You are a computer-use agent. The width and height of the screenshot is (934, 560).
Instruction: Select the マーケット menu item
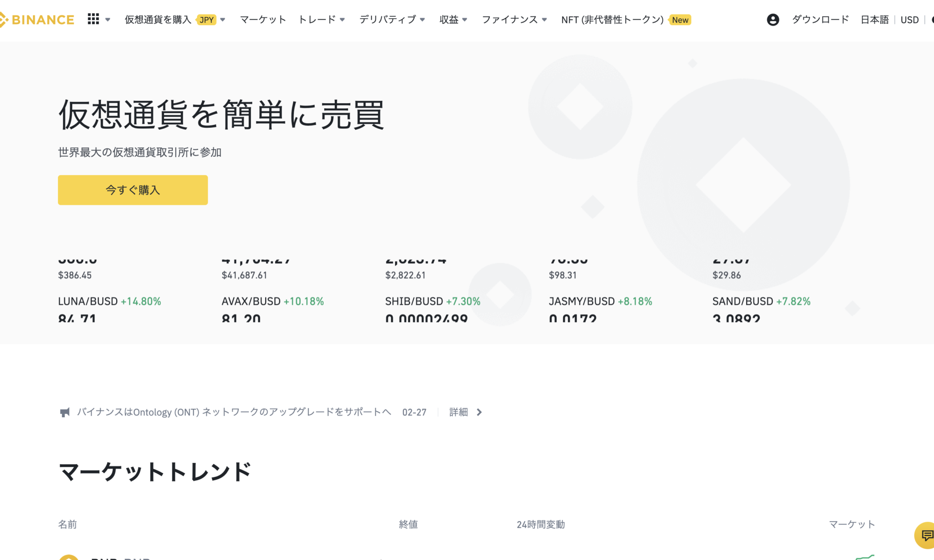pos(262,20)
